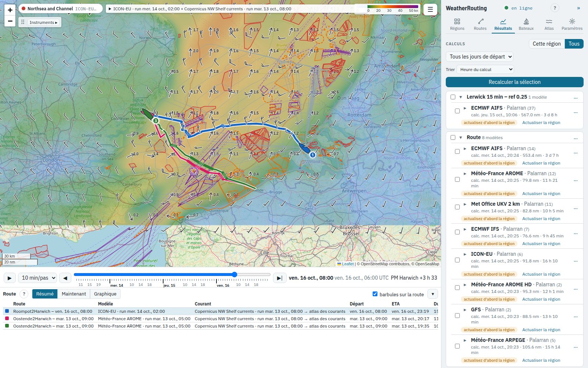Open more options for GFS Palarran

pyautogui.click(x=576, y=316)
